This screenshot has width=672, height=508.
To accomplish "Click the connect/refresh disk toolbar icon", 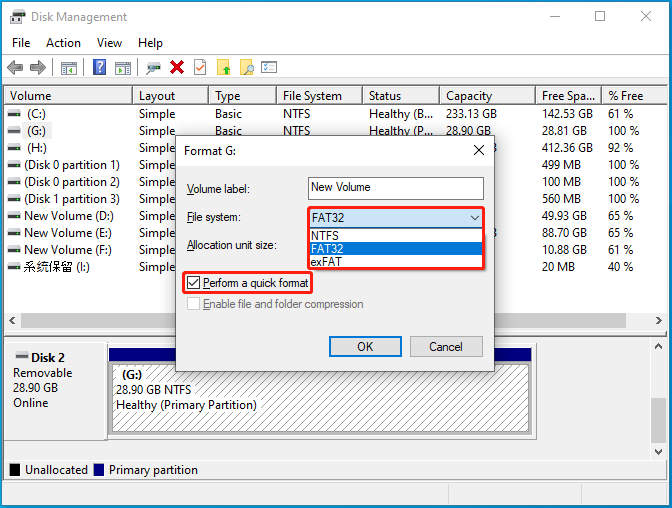I will coord(153,68).
